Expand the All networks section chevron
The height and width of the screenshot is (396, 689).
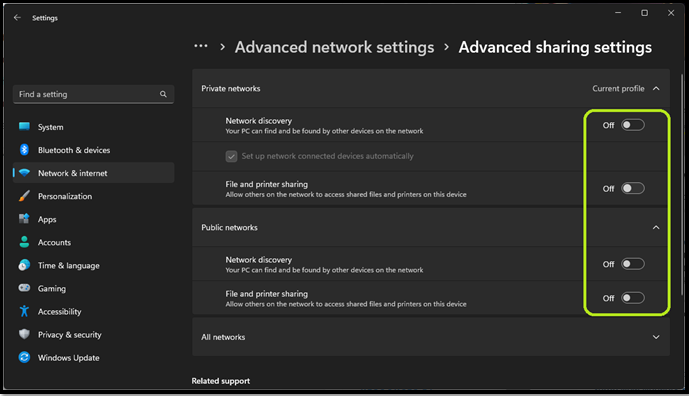(656, 337)
